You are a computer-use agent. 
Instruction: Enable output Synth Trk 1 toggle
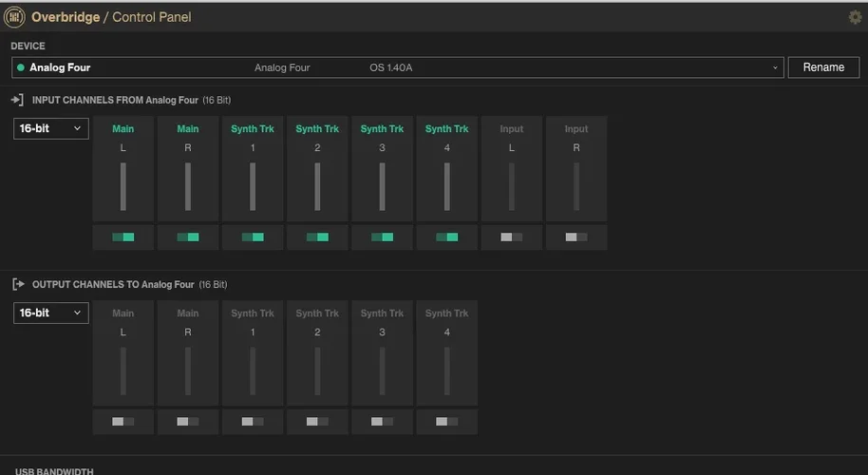click(253, 421)
